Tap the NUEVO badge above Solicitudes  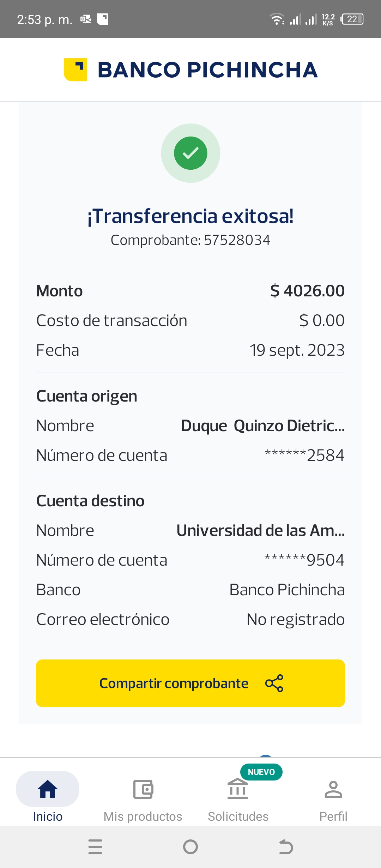point(261,772)
